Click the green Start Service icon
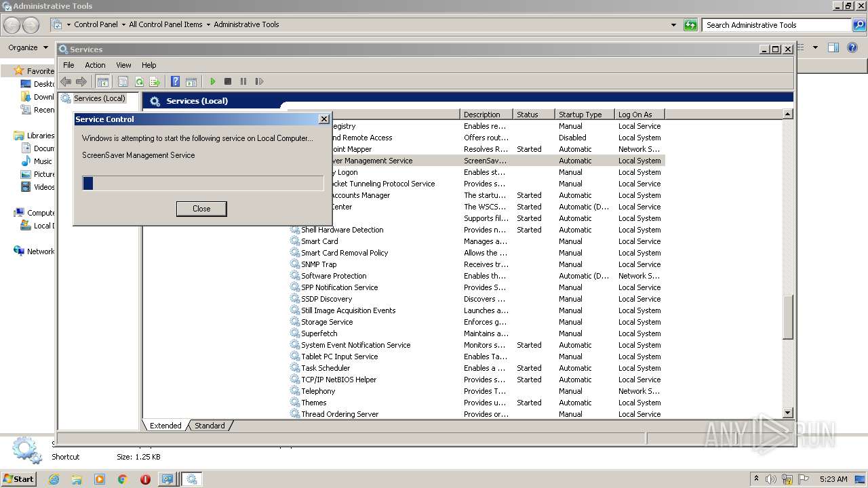The height and width of the screenshot is (488, 868). [x=212, y=81]
